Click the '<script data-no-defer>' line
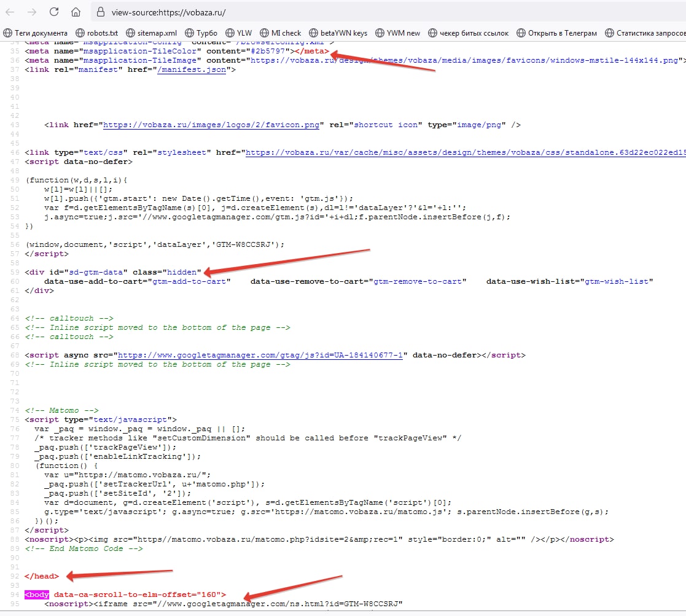 79,162
